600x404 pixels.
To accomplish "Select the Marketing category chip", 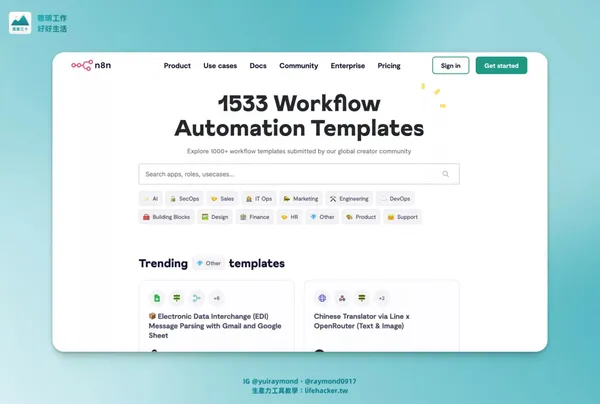I will click(301, 199).
